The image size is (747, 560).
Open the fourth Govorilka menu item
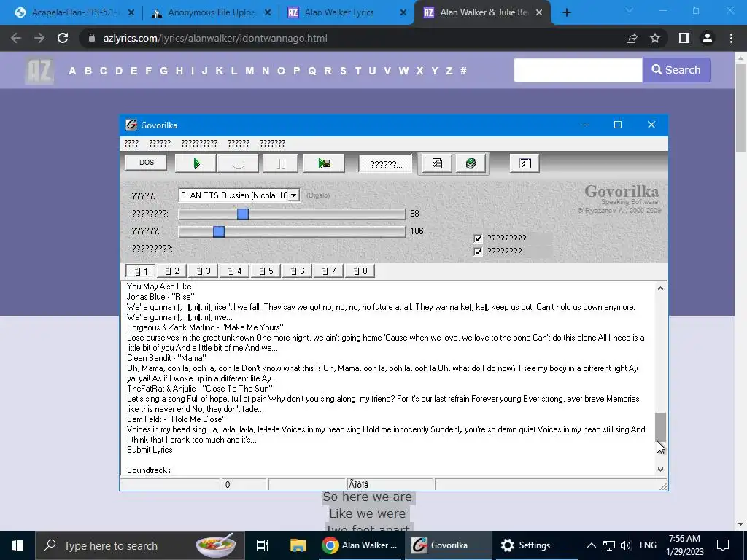[x=239, y=144]
